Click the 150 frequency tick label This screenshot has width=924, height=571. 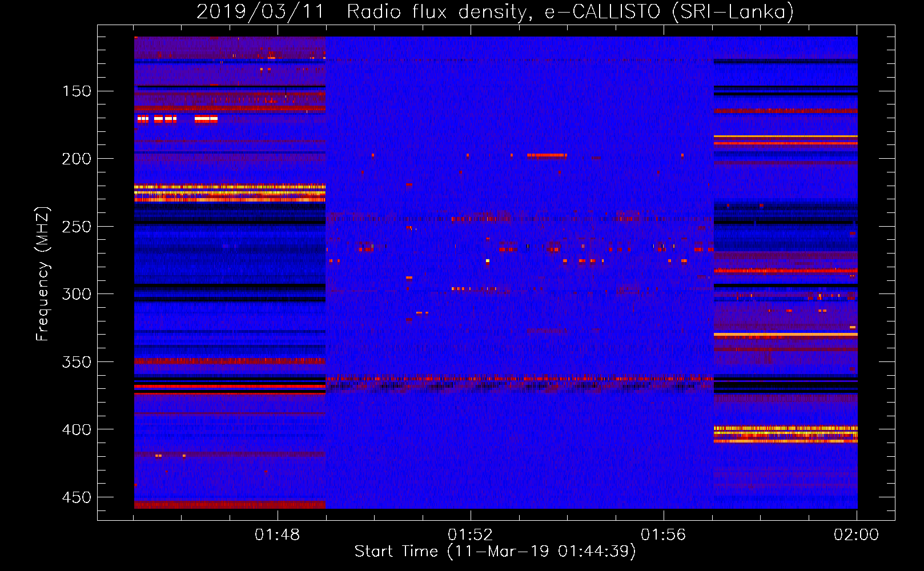pos(77,91)
